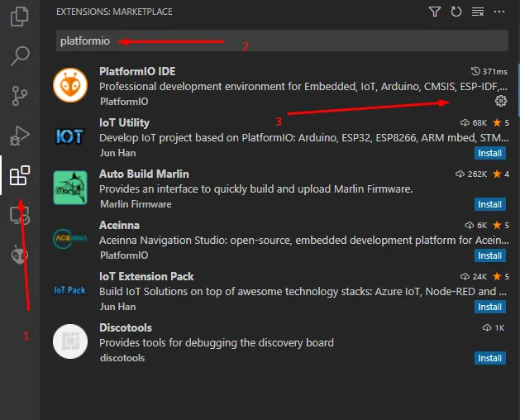Click the Jun Han publisher under IoT Utility
The image size is (520, 420).
117,153
